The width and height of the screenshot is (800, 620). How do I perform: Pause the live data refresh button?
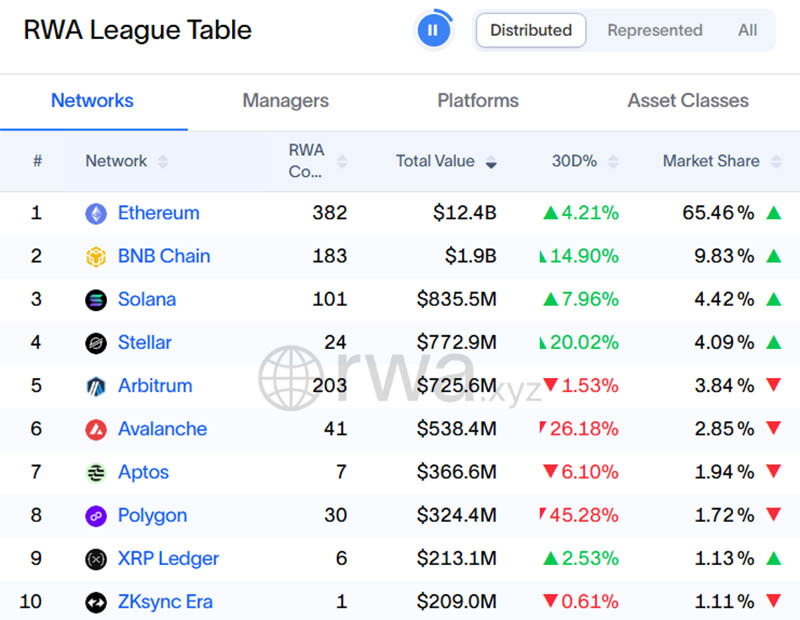point(433,30)
